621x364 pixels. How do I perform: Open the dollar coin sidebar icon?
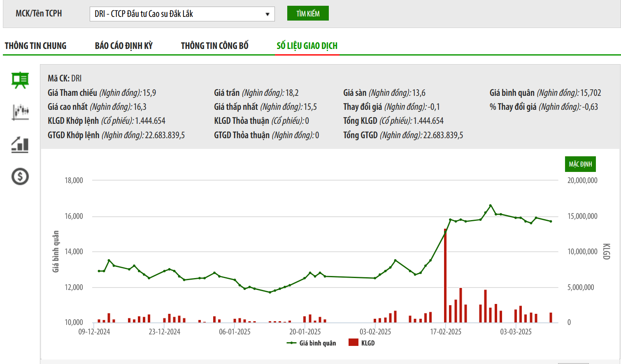pyautogui.click(x=20, y=176)
